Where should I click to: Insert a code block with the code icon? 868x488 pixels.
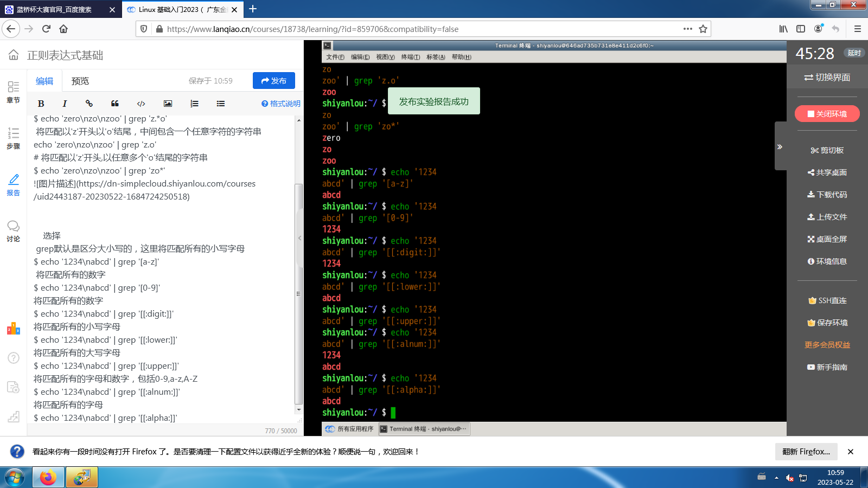[x=141, y=104]
